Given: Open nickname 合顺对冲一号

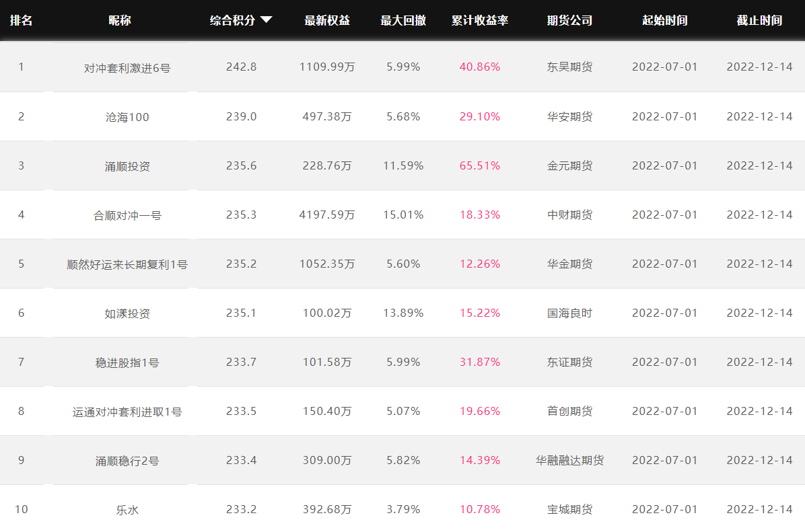Looking at the screenshot, I should tap(127, 216).
